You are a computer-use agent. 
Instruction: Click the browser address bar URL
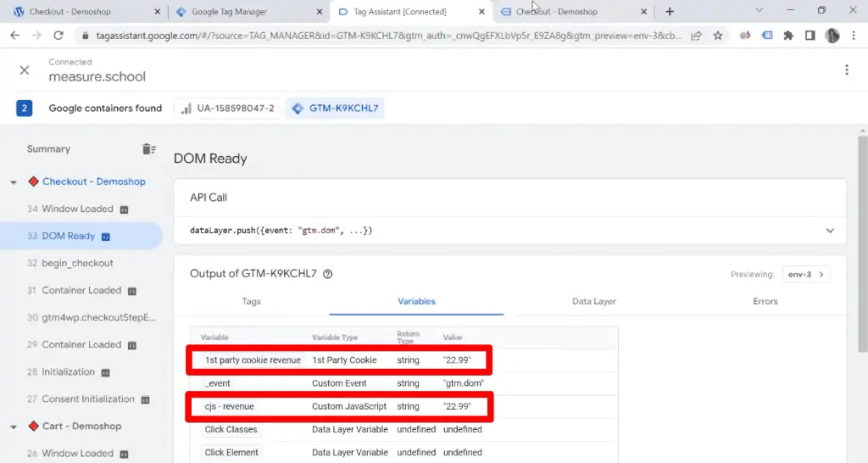388,36
